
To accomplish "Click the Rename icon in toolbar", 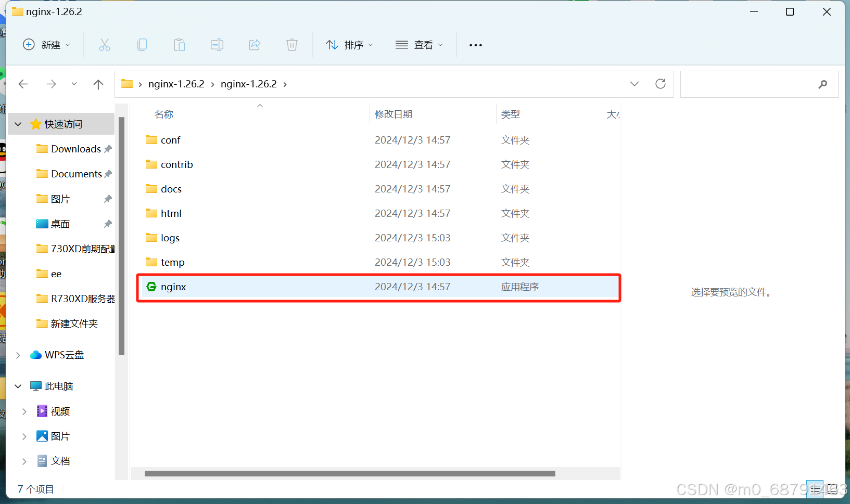I will click(217, 45).
